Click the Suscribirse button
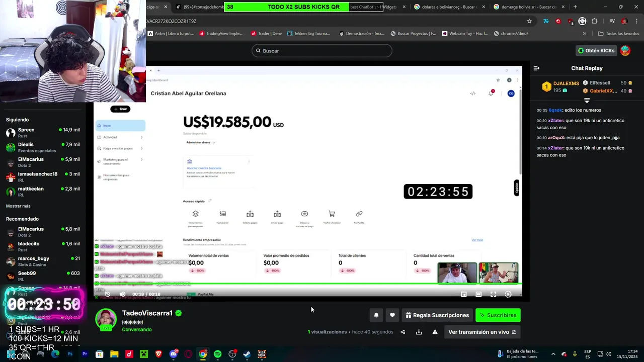 (498, 315)
